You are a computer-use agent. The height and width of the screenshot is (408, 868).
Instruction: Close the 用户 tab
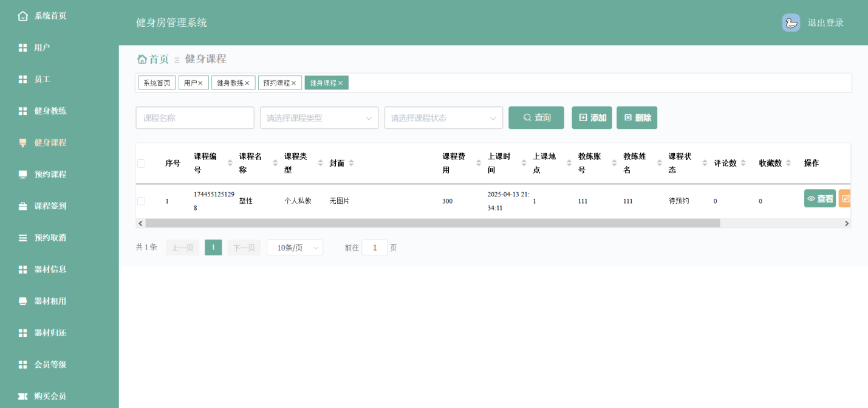click(x=200, y=83)
